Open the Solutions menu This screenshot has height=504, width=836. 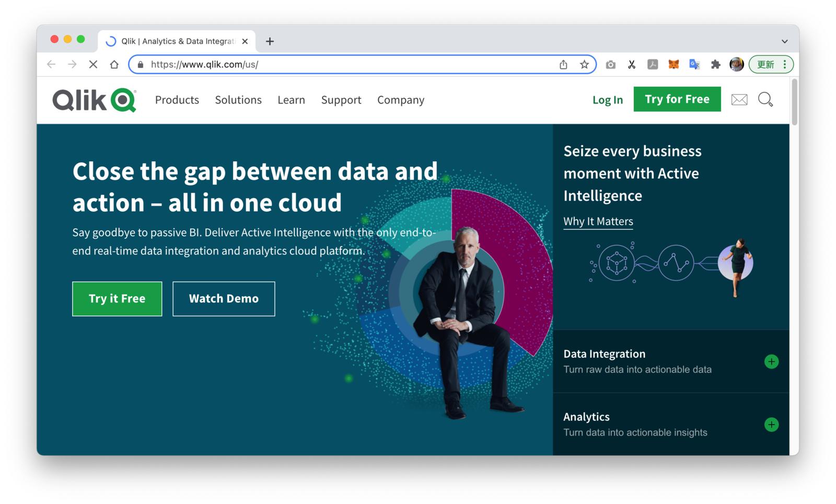(238, 100)
